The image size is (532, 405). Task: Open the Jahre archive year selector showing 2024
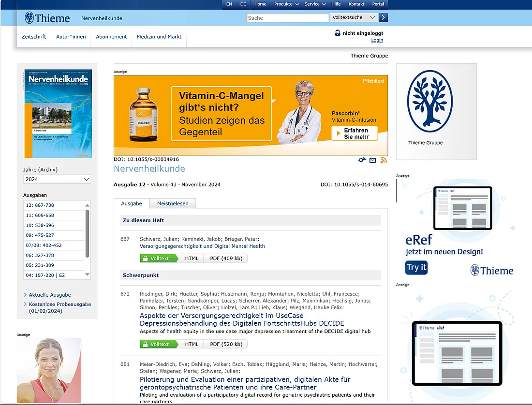tap(57, 179)
